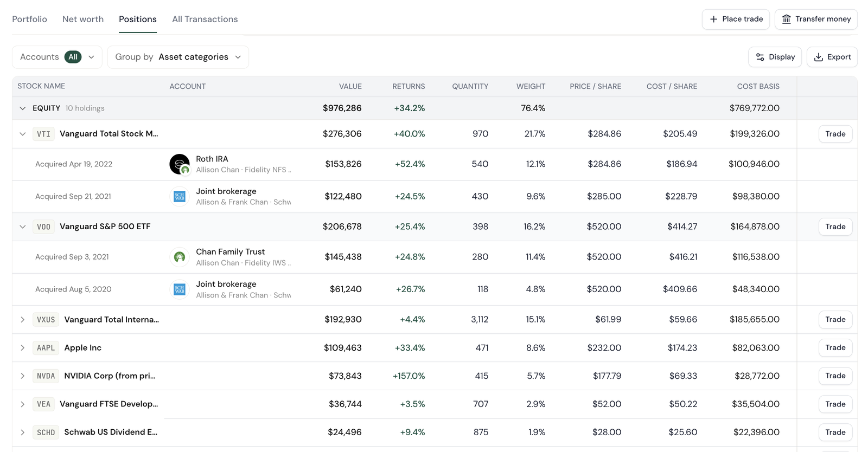
Task: Sort by the QUANTITY column header
Action: coord(470,86)
